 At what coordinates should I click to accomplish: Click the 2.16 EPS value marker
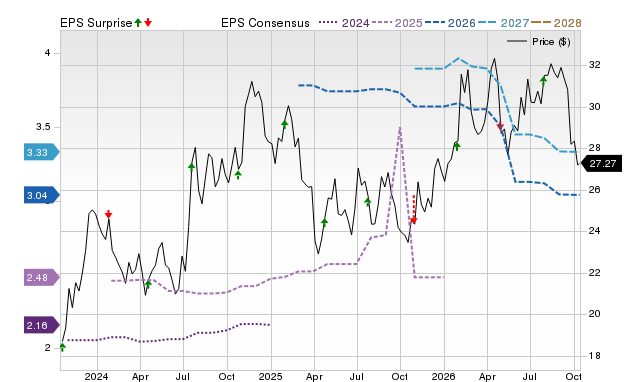coord(42,325)
